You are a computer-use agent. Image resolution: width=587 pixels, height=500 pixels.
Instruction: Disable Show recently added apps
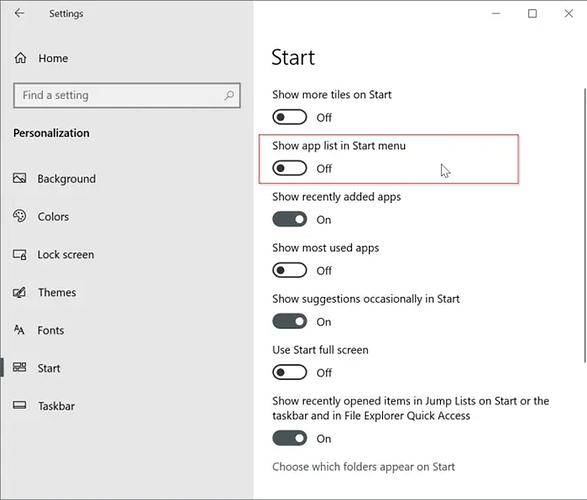(x=289, y=219)
